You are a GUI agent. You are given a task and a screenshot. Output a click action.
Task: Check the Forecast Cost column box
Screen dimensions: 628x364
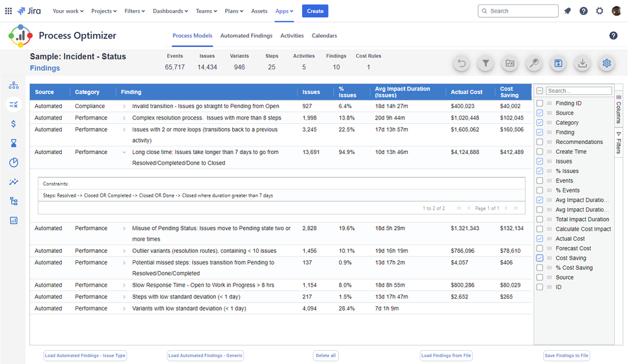coord(540,248)
